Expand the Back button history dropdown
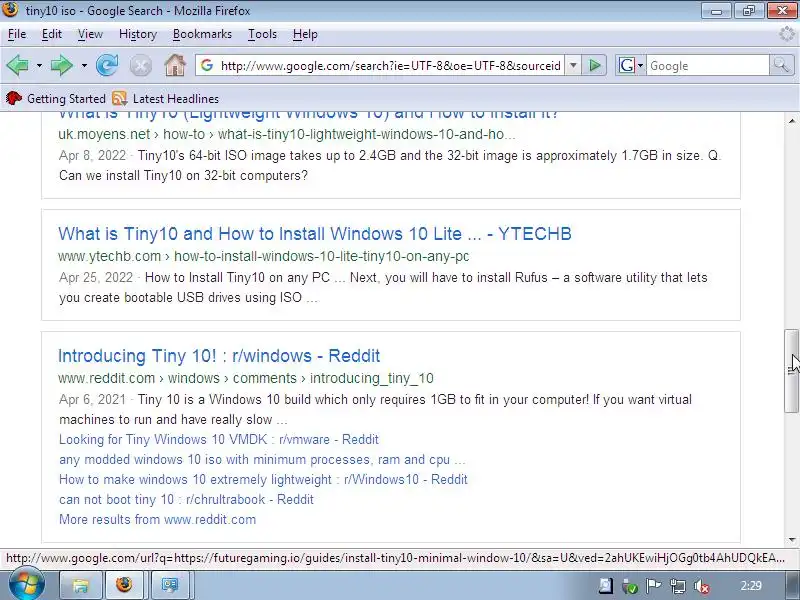This screenshot has height=600, width=800. click(39, 66)
